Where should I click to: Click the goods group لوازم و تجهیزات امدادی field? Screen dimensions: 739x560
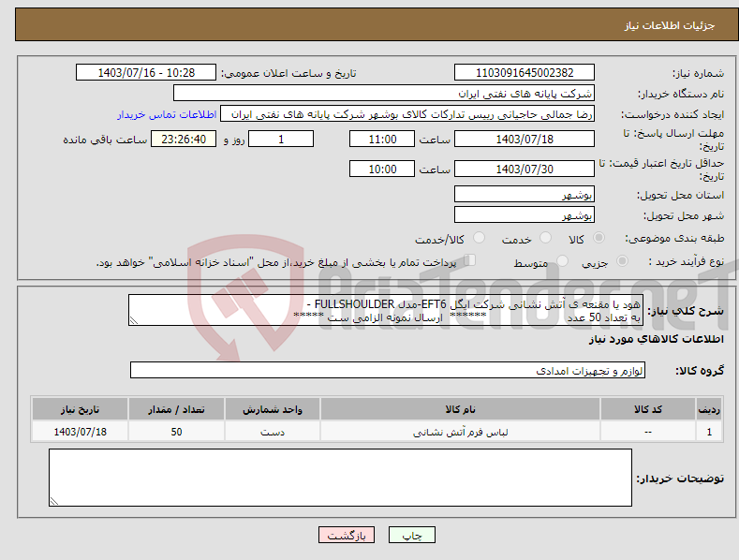388,370
